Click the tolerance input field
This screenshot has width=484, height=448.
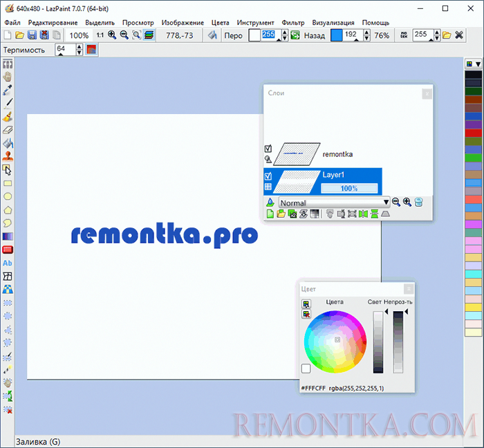(66, 49)
